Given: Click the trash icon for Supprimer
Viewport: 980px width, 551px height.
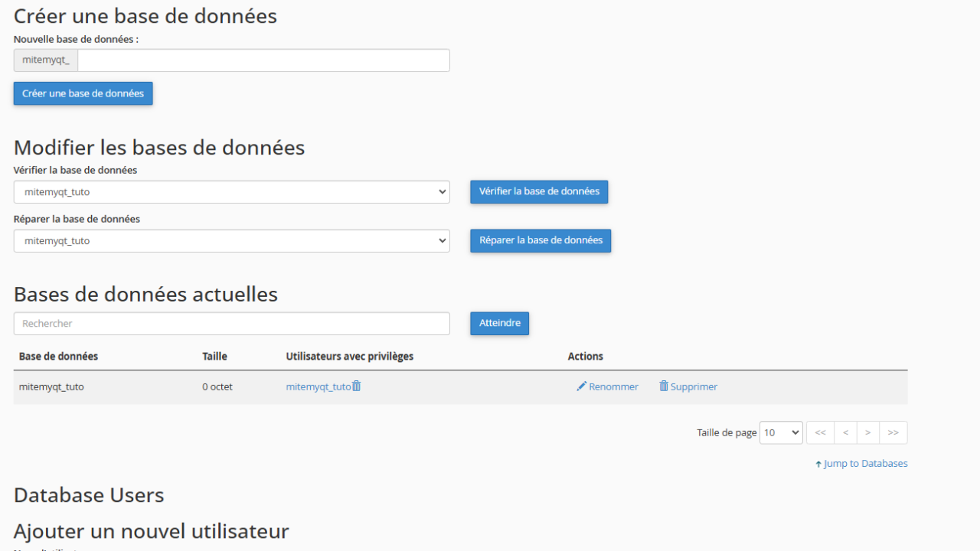Looking at the screenshot, I should [x=664, y=386].
